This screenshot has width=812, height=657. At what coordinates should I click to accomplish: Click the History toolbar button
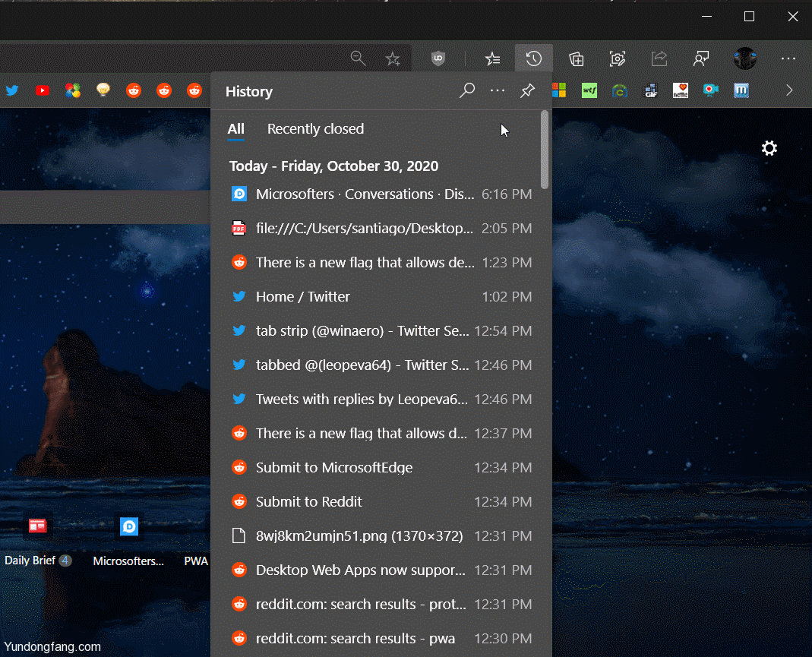point(534,58)
